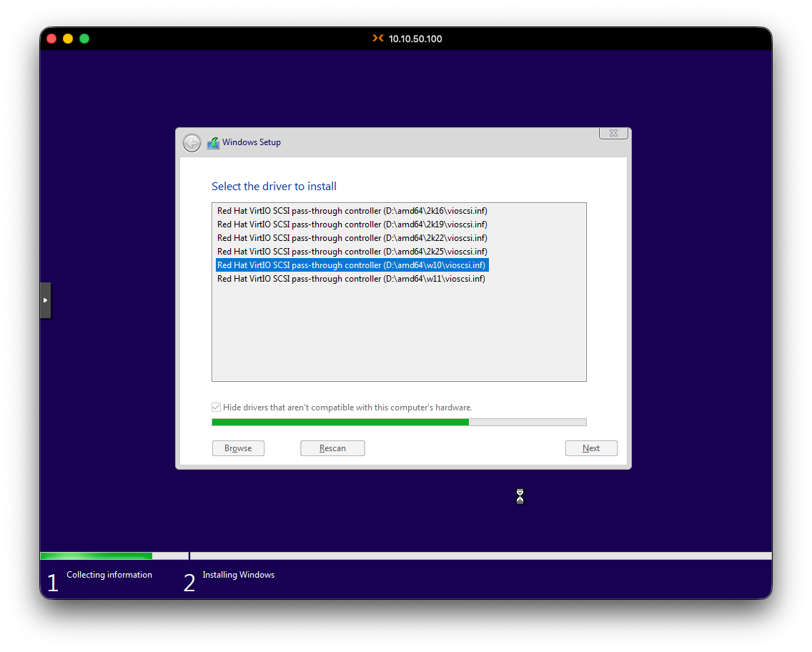
Task: Click the green fullscreen window button
Action: point(84,39)
